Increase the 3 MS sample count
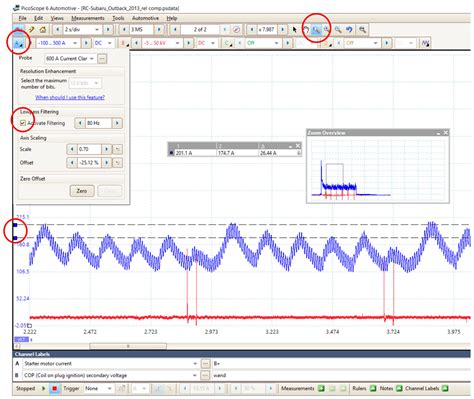 tap(159, 30)
